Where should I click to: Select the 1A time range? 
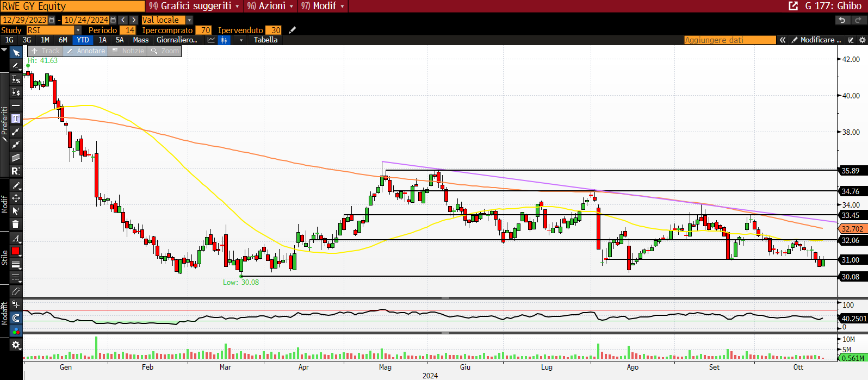tap(102, 40)
